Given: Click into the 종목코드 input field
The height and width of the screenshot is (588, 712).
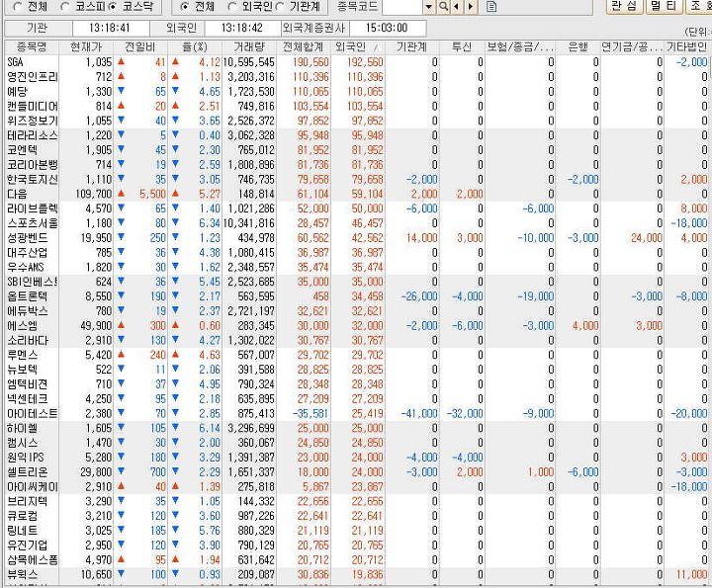Looking at the screenshot, I should point(402,7).
